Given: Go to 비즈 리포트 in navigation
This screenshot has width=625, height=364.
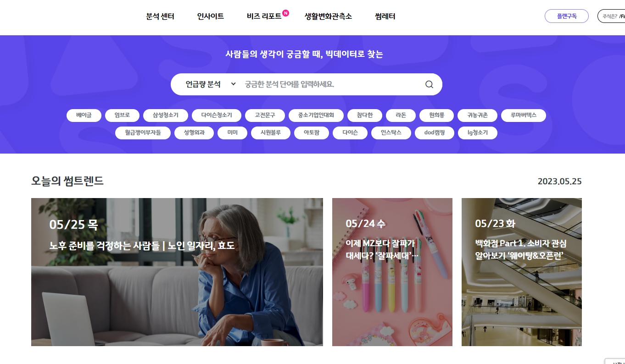Looking at the screenshot, I should pos(264,17).
